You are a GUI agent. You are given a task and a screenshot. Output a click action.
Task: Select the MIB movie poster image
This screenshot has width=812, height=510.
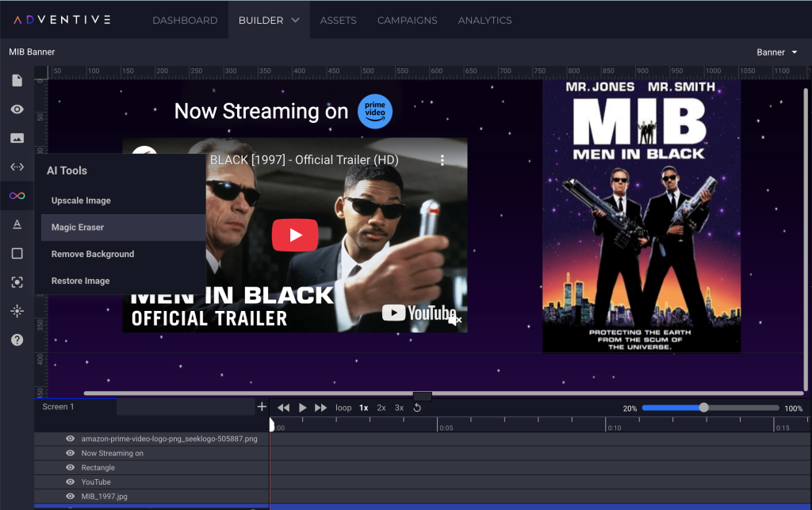(x=641, y=217)
